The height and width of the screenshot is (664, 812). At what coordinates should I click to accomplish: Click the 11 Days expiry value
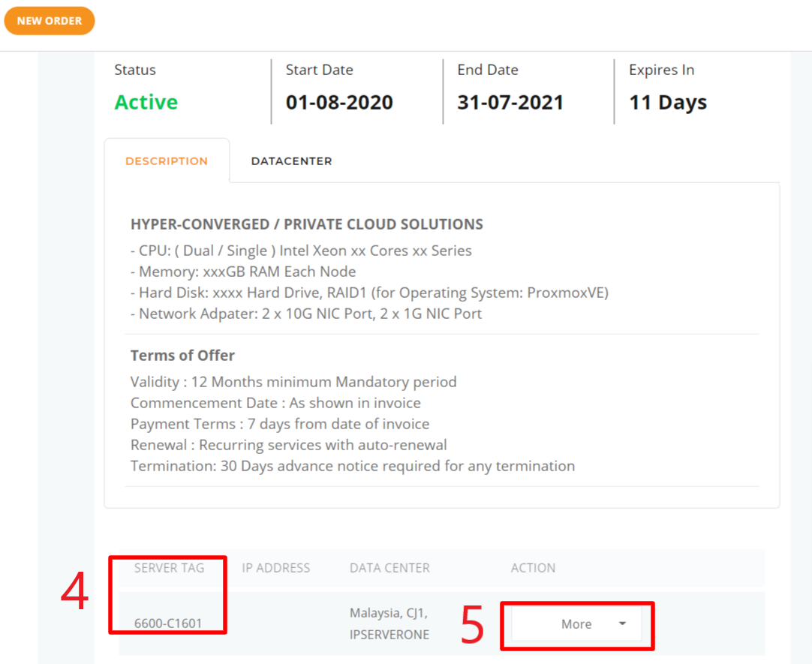click(x=667, y=102)
